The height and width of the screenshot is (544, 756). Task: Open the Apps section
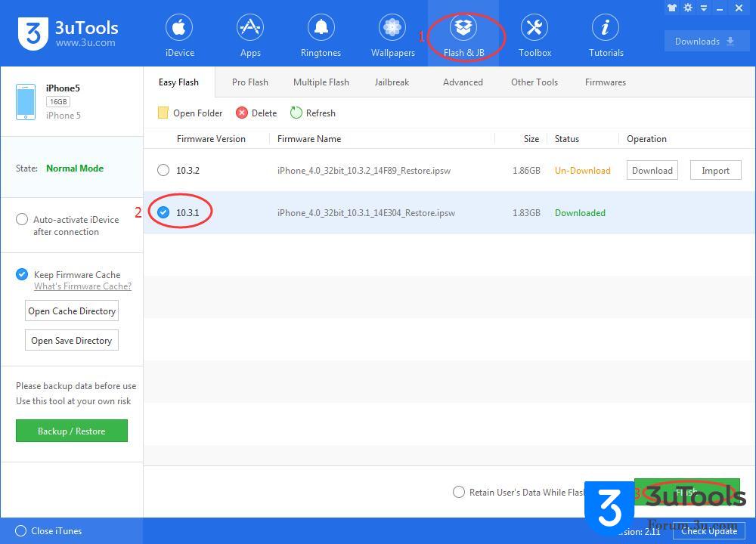250,36
